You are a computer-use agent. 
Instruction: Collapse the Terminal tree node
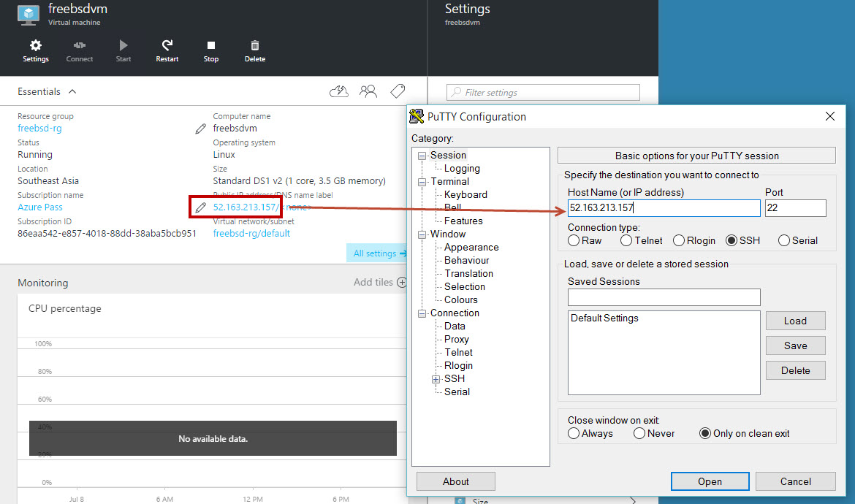coord(422,182)
